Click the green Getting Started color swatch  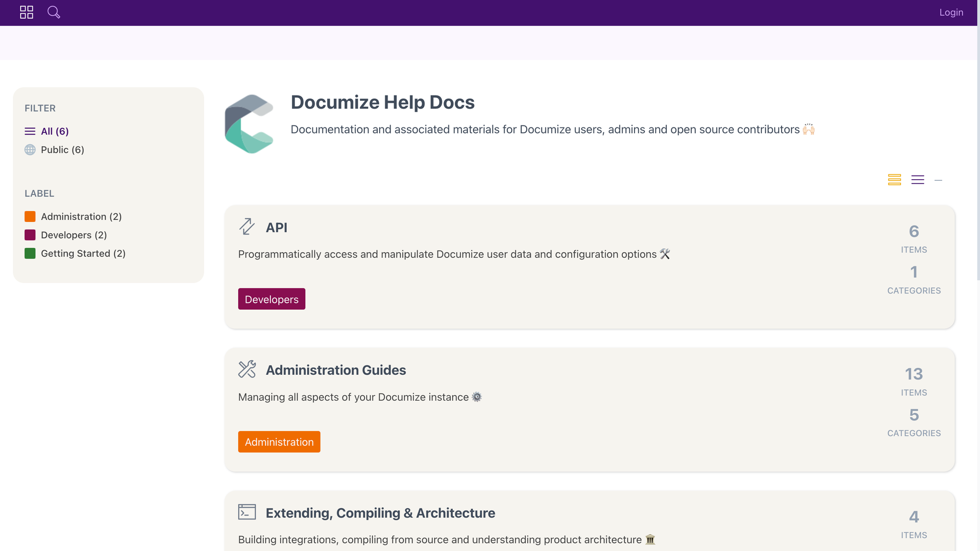[30, 254]
